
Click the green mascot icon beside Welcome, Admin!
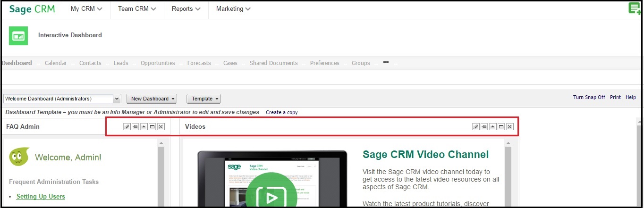(19, 157)
